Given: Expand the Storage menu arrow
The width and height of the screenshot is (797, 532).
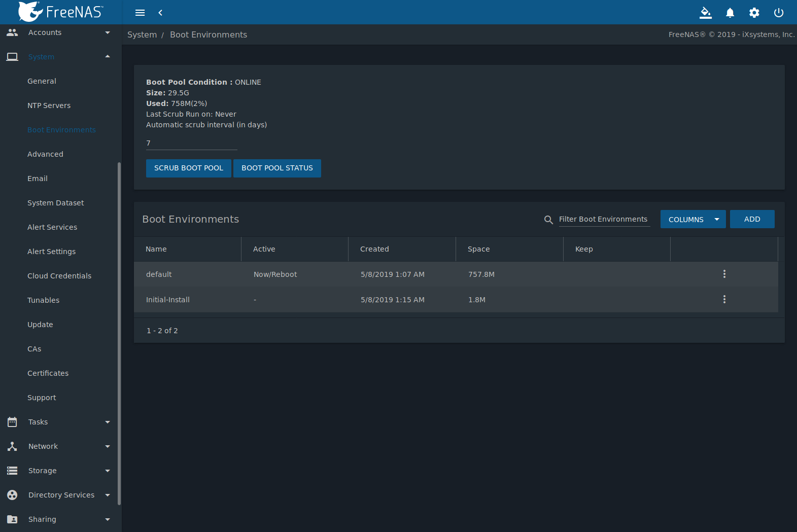Looking at the screenshot, I should tap(108, 471).
